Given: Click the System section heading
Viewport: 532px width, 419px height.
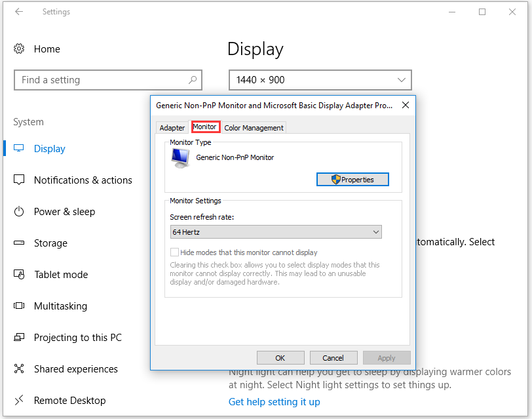Looking at the screenshot, I should [x=29, y=122].
